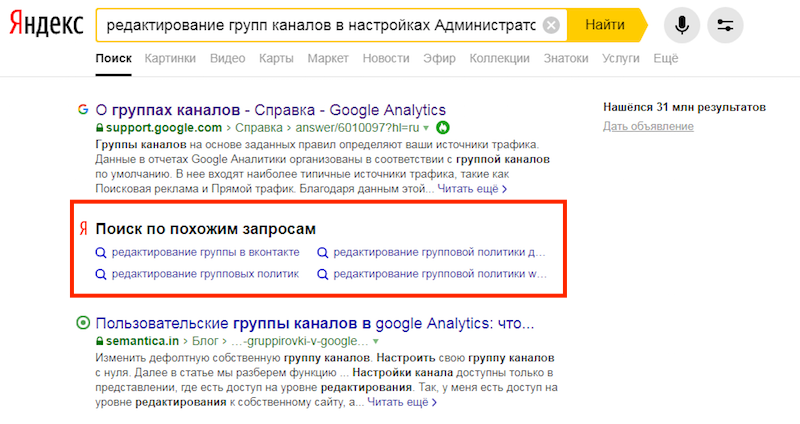Click the Поиск по похожим запросам heading
The width and height of the screenshot is (800, 424).
[x=206, y=229]
